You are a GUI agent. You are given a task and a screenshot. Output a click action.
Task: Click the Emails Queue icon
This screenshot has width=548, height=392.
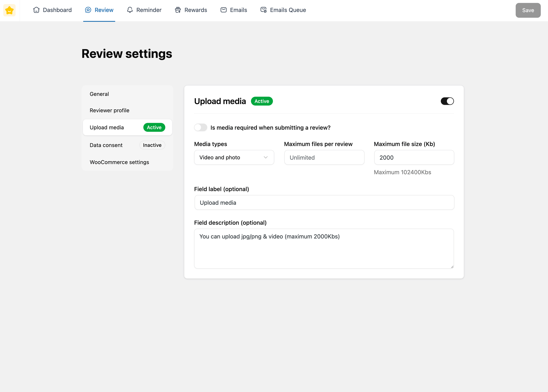(x=263, y=10)
